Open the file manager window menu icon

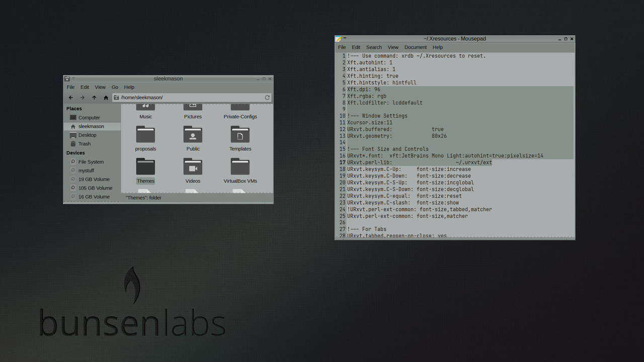[67, 78]
